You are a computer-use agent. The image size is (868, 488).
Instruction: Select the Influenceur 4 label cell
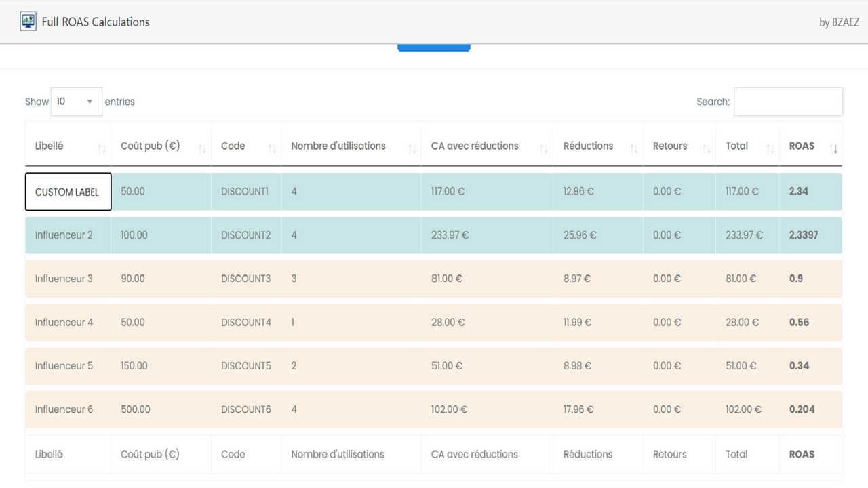coord(68,322)
